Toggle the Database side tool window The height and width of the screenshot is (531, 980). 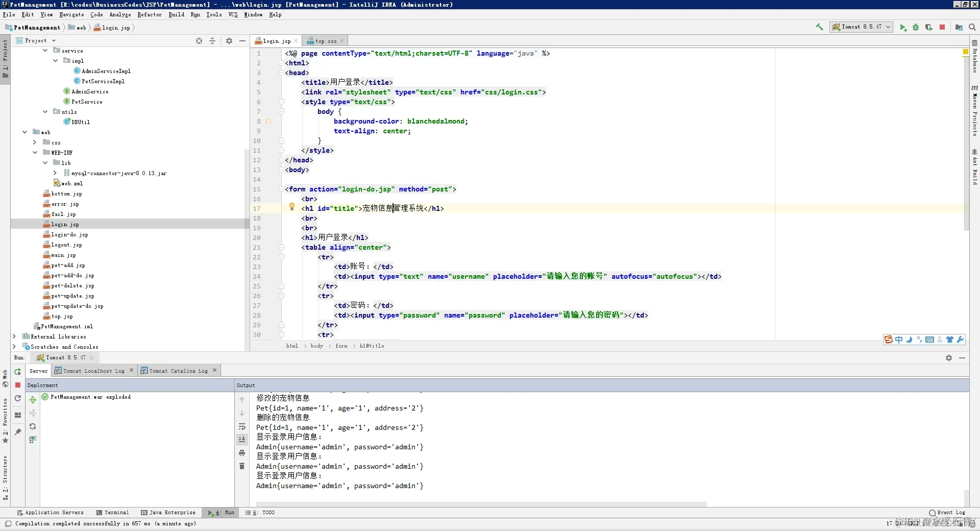(x=974, y=56)
